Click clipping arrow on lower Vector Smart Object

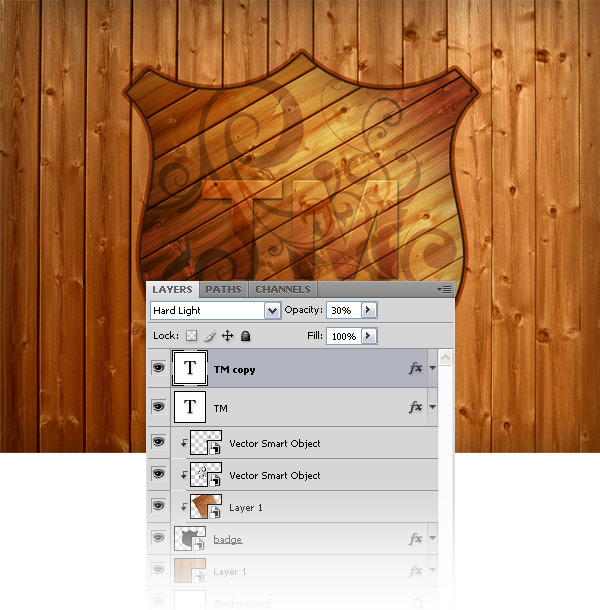coord(184,475)
